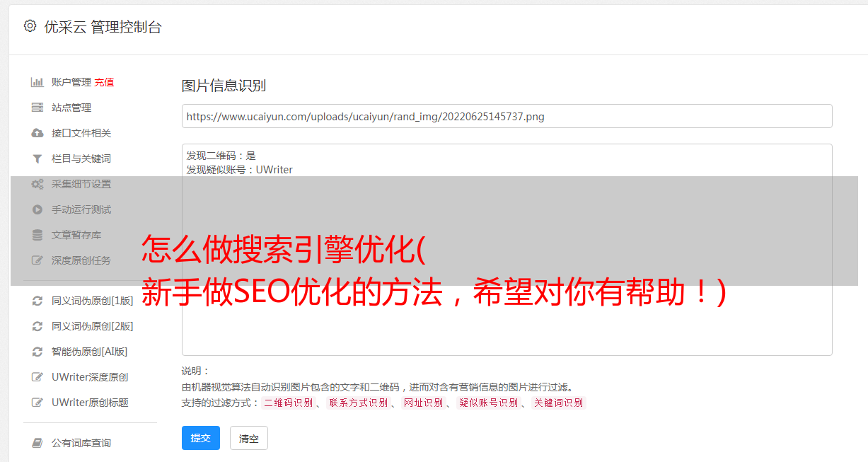Open 账户管理 menu item
This screenshot has width=868, height=462.
coord(71,82)
